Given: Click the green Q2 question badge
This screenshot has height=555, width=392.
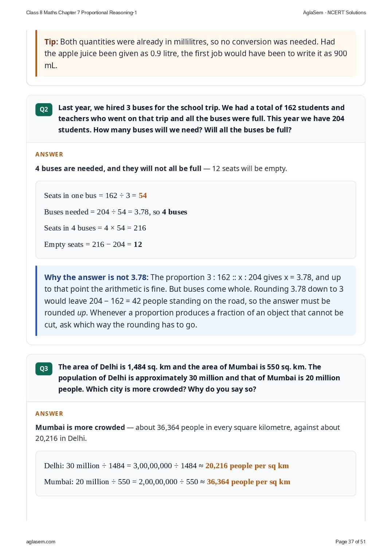Looking at the screenshot, I should [44, 109].
